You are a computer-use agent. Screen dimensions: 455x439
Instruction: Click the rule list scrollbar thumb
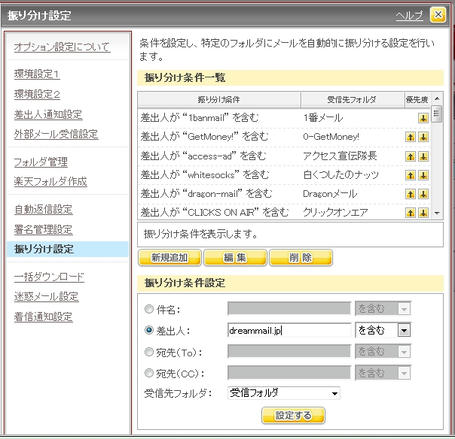437,114
